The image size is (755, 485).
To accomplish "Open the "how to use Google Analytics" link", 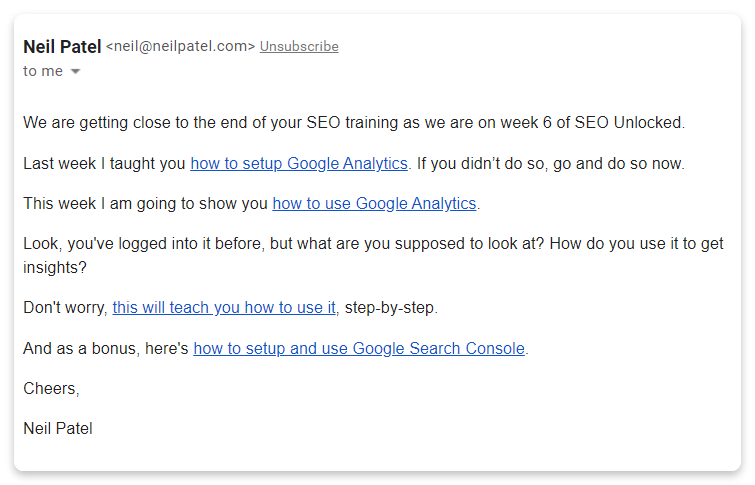I will point(374,203).
